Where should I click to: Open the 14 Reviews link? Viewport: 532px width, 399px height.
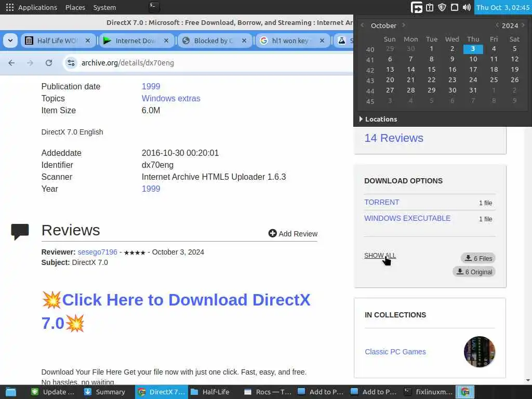coord(394,138)
